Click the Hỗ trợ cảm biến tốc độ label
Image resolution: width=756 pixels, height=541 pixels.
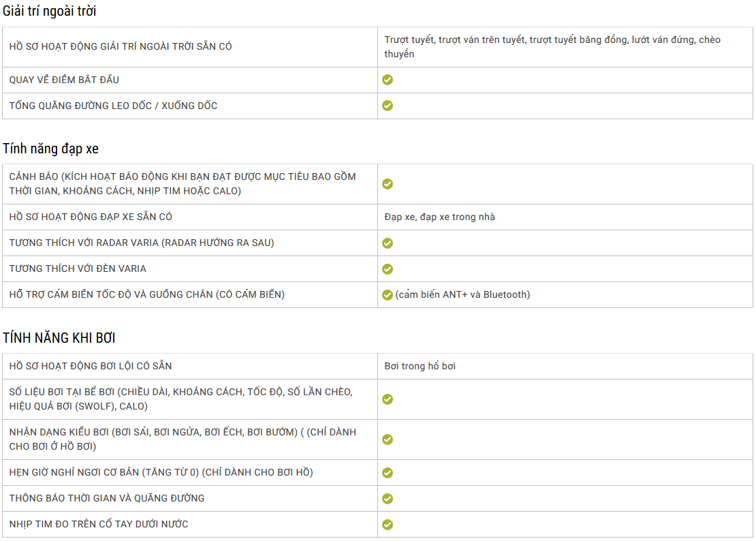tap(146, 294)
